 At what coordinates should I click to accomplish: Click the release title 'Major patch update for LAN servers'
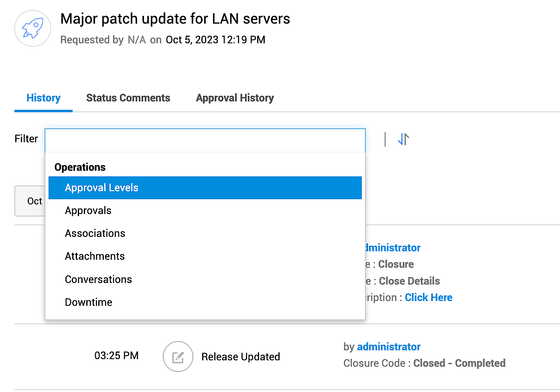(175, 19)
